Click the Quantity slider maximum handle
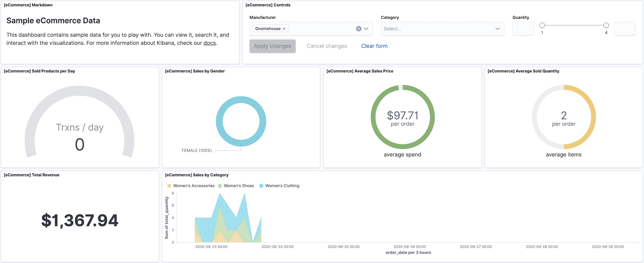Image resolution: width=644 pixels, height=263 pixels. click(x=606, y=25)
